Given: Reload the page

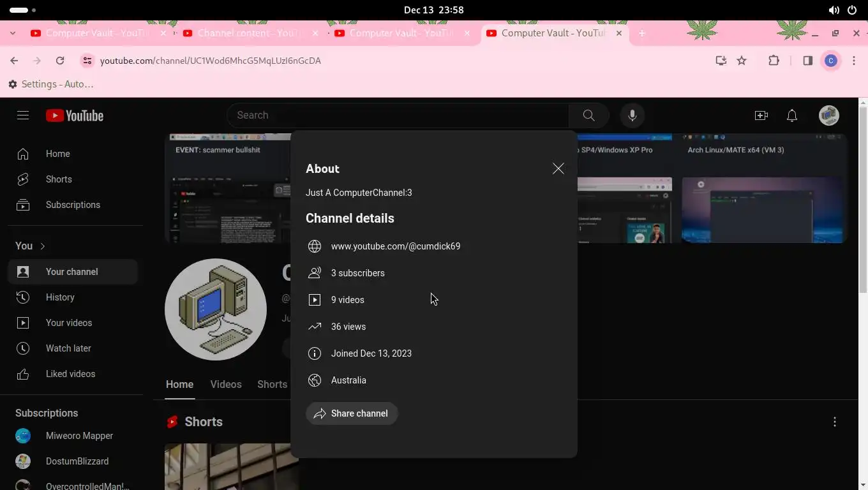Looking at the screenshot, I should point(60,61).
